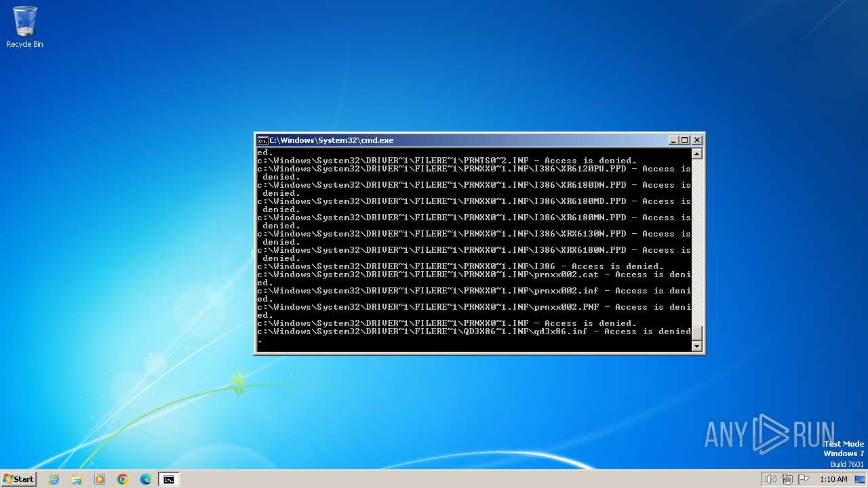Screen dimensions: 868x488
Task: Launch Internet Explorer from the taskbar
Action: (x=54, y=479)
